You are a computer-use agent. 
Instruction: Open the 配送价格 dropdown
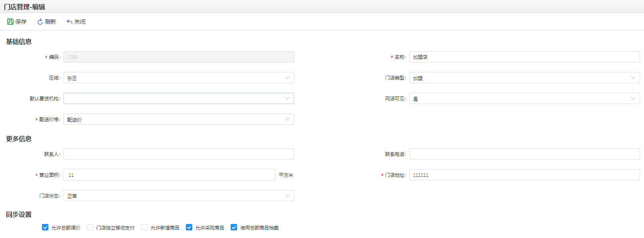point(179,119)
